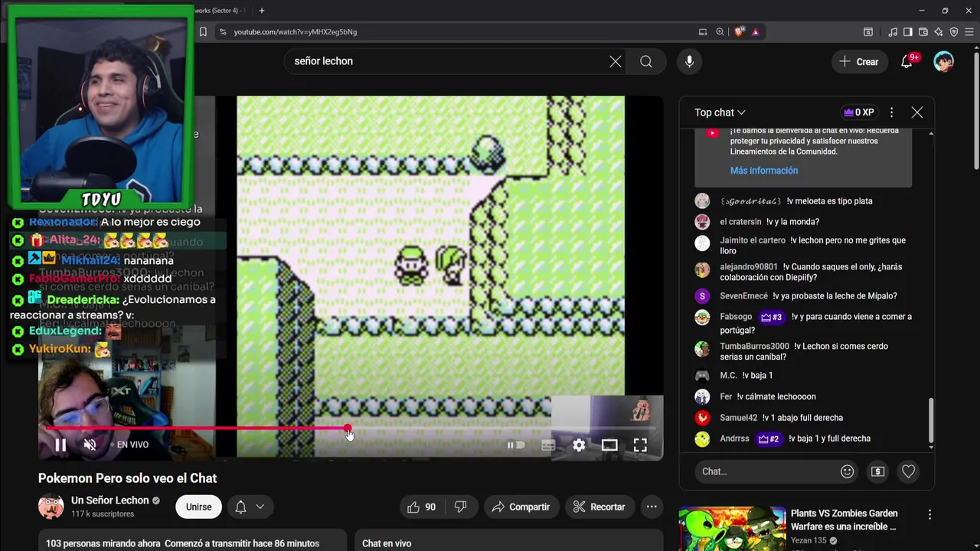Viewport: 980px width, 551px height.
Task: Open the zoom magnifier in address bar
Action: 720,31
